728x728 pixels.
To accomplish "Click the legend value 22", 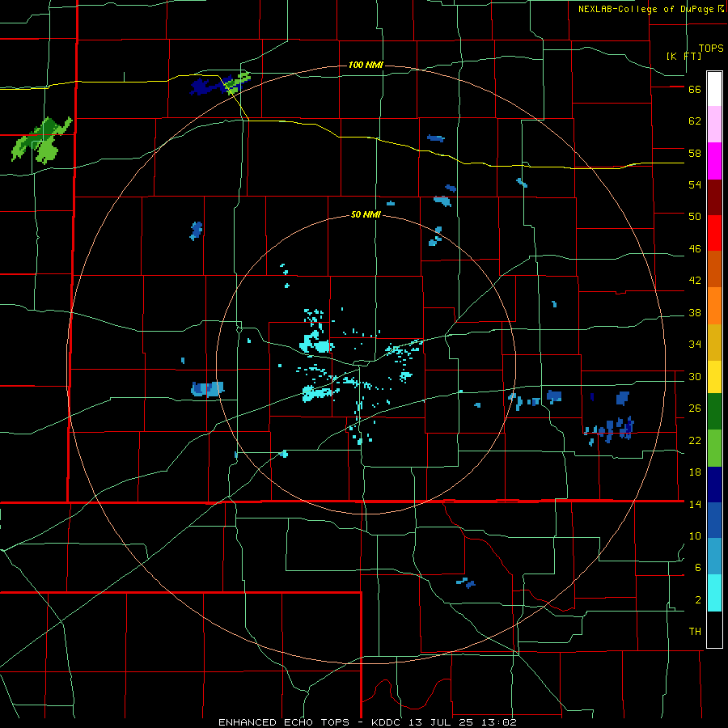I will pos(695,441).
